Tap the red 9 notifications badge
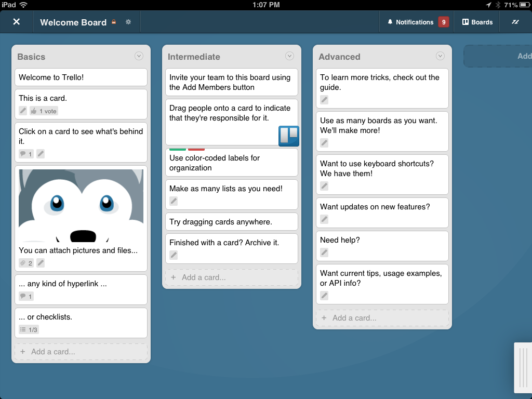Viewport: 532px width, 399px height. tap(444, 22)
